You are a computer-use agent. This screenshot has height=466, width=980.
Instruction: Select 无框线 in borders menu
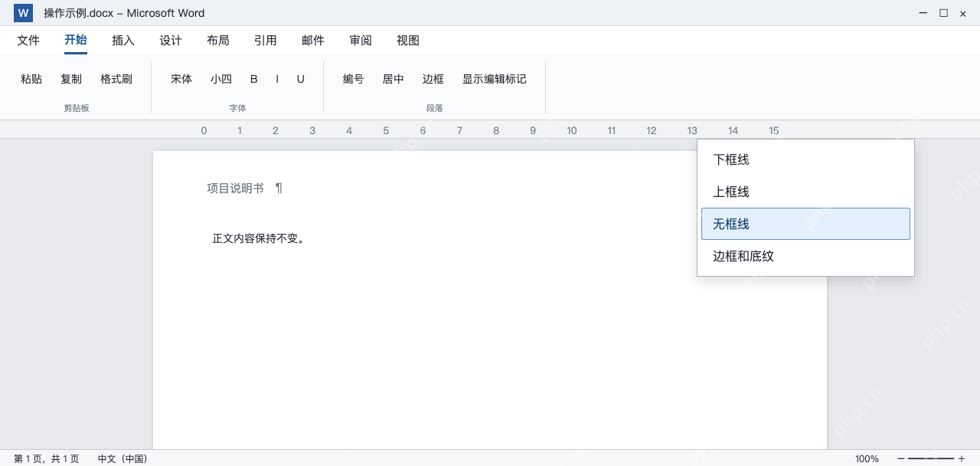[x=805, y=224]
